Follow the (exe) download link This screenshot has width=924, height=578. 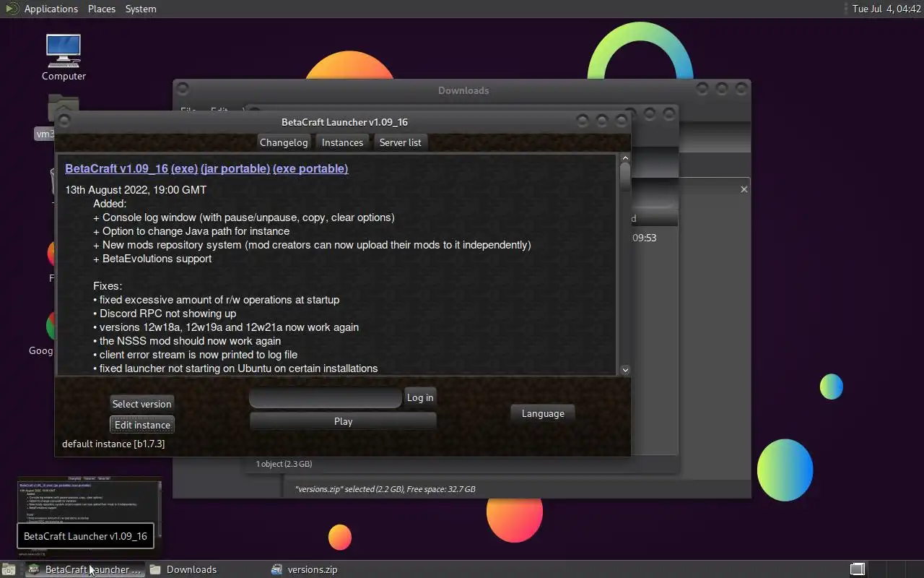(x=184, y=168)
